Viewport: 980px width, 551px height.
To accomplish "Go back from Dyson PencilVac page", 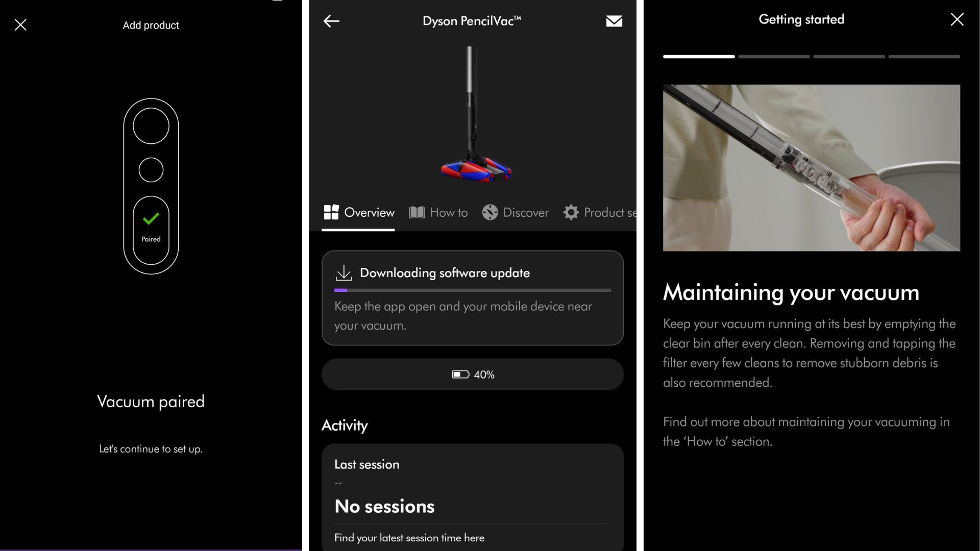I will [x=331, y=21].
